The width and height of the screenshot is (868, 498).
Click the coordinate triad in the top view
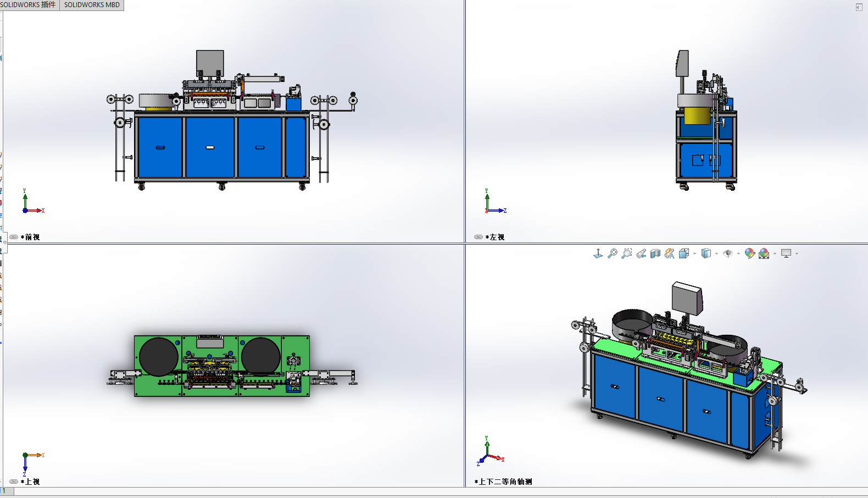[33, 464]
